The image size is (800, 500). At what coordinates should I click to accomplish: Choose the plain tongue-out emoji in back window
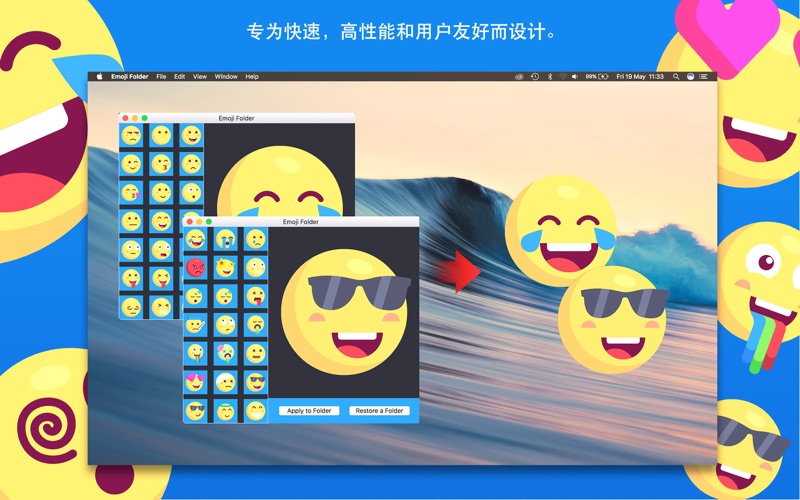131,278
